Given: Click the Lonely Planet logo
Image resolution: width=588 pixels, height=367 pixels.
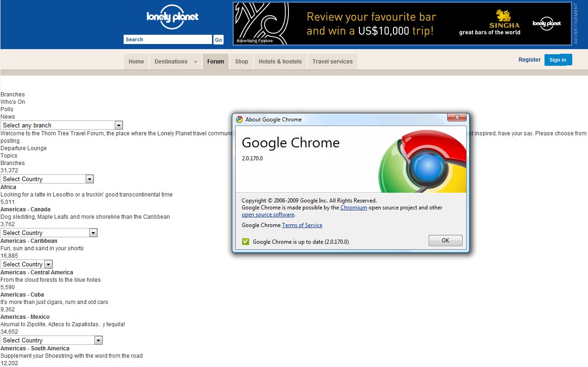Looking at the screenshot, I should pos(172,17).
